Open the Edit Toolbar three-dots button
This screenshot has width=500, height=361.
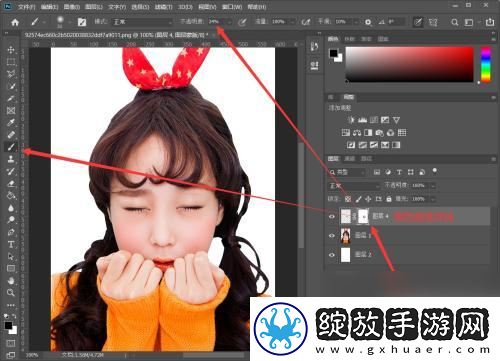[x=11, y=305]
